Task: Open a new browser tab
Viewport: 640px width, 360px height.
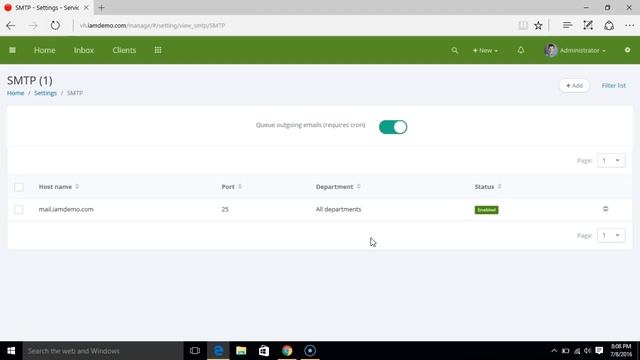Action: point(101,7)
